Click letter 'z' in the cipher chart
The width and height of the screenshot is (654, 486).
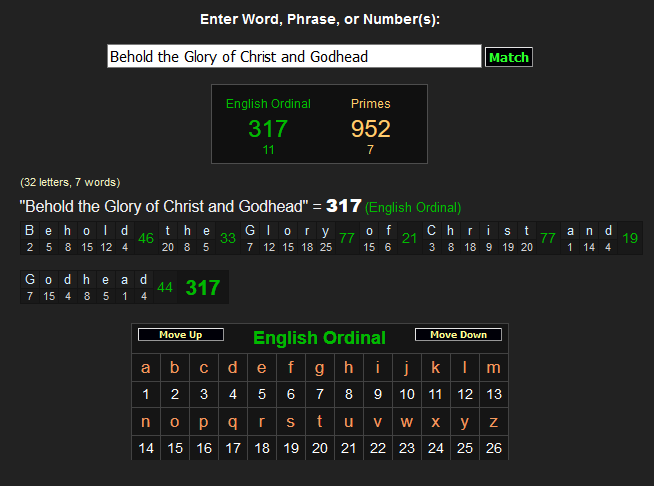493,422
